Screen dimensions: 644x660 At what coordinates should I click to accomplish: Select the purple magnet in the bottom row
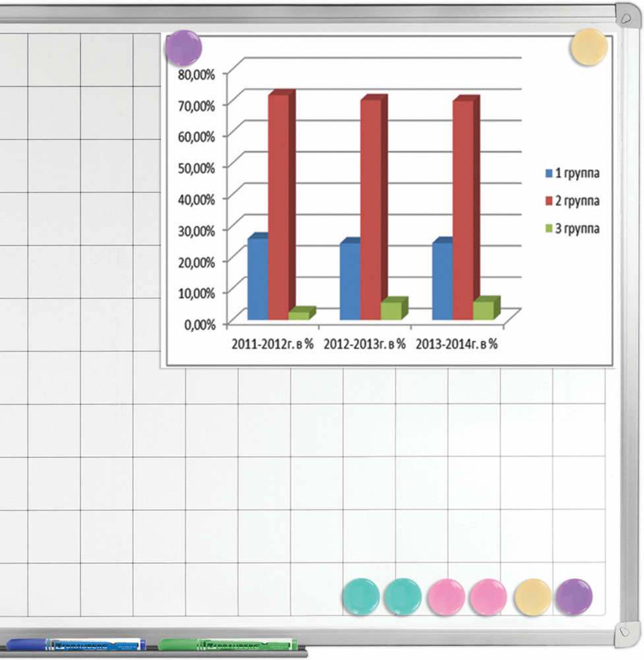point(574,596)
